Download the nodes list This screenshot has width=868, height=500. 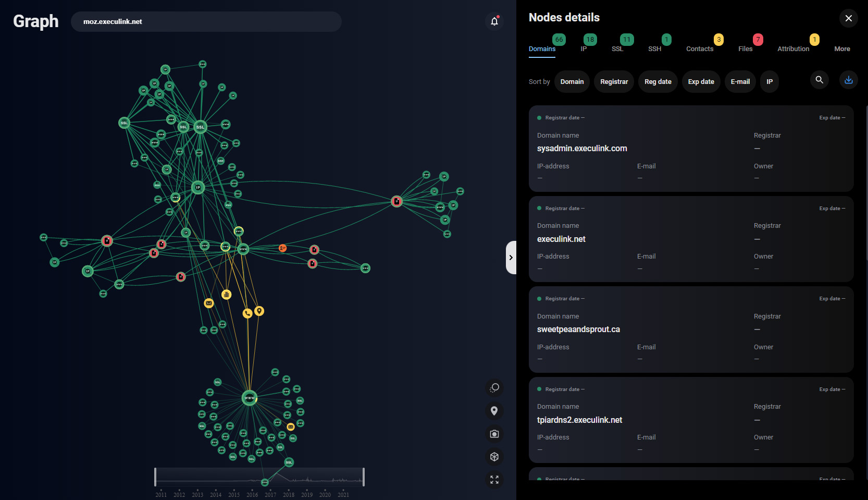coord(848,80)
